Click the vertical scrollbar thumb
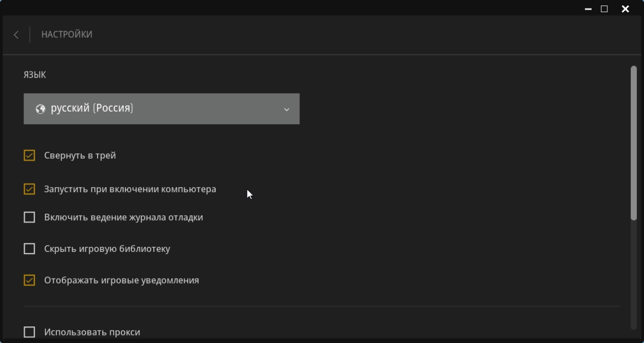Screen dimensions: 644x343 pyautogui.click(x=633, y=143)
